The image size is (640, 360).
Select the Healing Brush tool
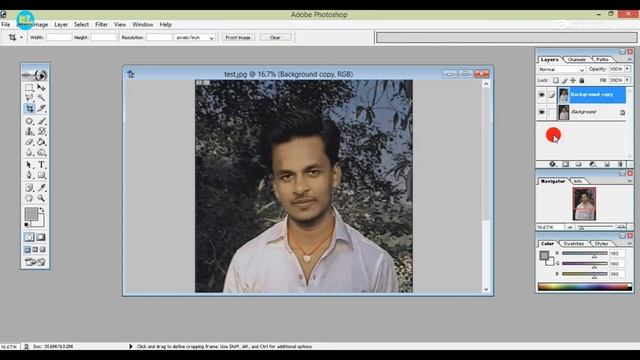[x=29, y=121]
